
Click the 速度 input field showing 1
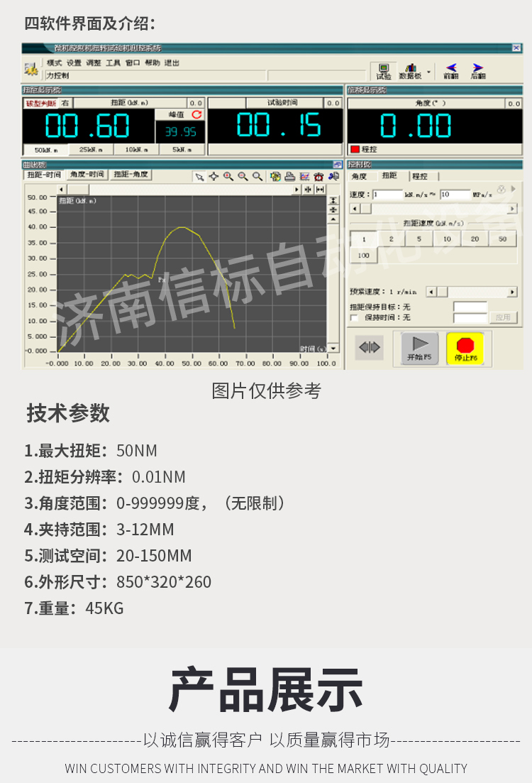(x=387, y=194)
